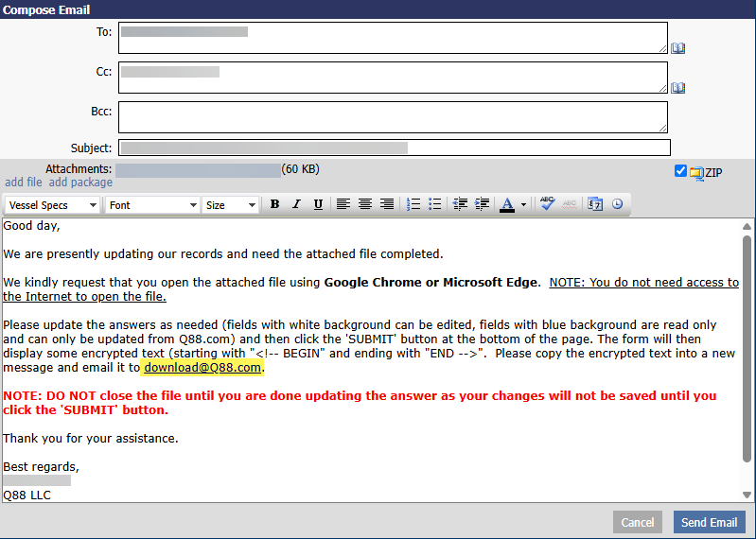Apply the font color A button
Screen dimensions: 756x539
point(507,204)
